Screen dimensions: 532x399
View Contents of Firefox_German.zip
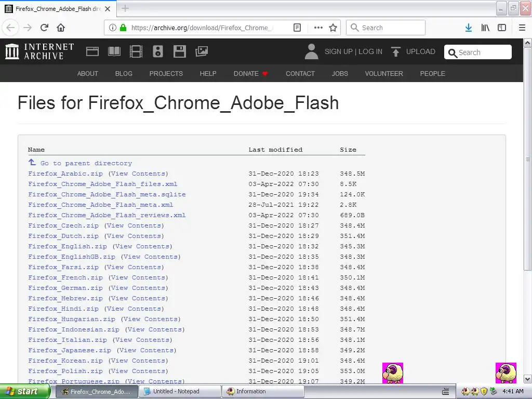coord(138,288)
